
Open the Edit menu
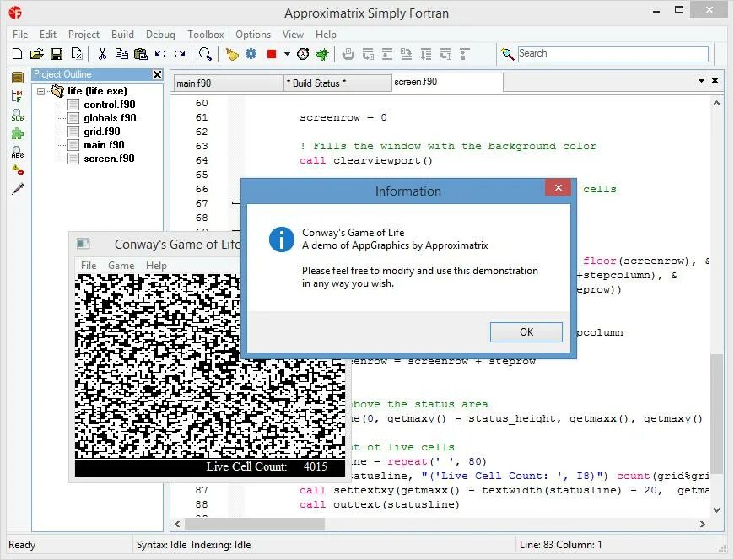click(x=48, y=34)
